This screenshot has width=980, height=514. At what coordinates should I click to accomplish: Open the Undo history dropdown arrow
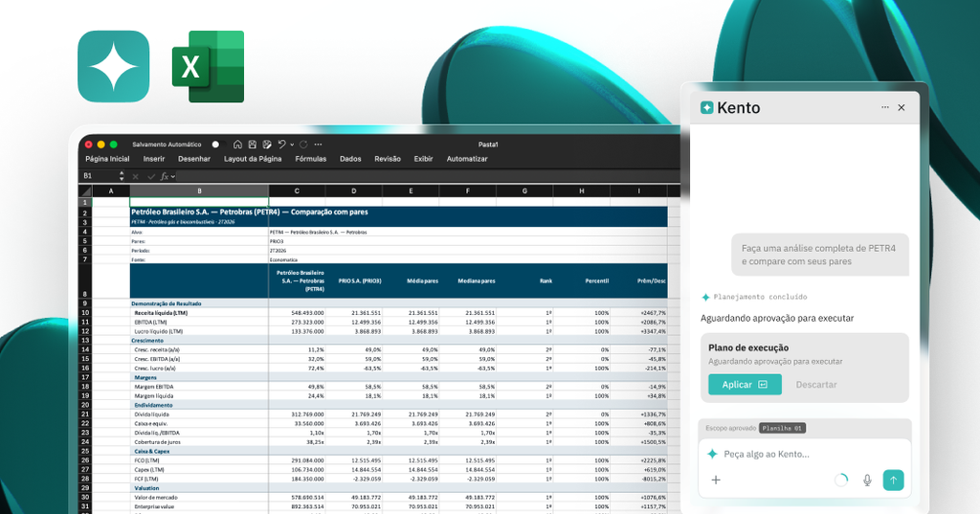[x=292, y=145]
